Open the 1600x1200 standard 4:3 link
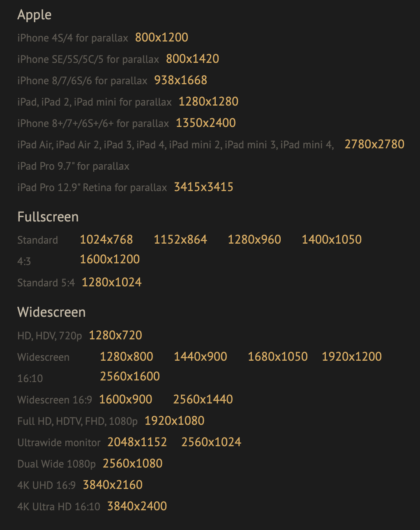Image resolution: width=420 pixels, height=530 pixels. point(110,259)
